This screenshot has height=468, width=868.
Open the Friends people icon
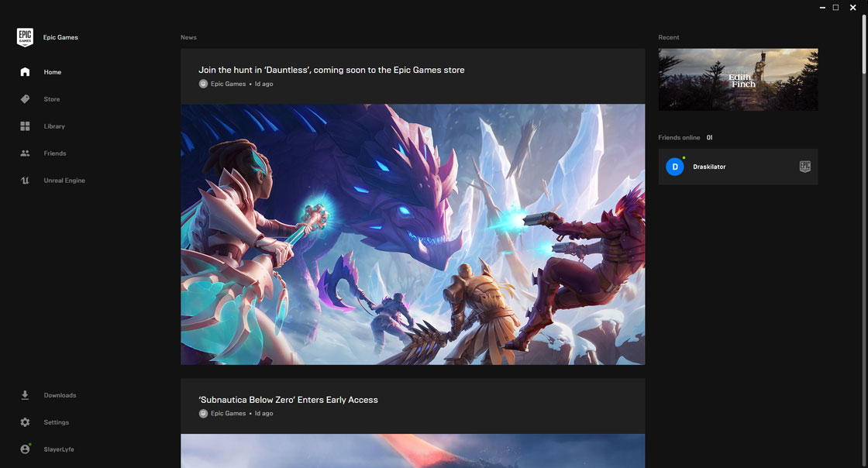(x=25, y=153)
